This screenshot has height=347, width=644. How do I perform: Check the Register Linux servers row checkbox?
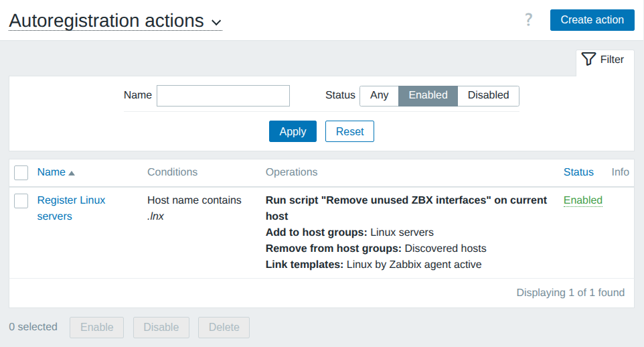pos(21,200)
